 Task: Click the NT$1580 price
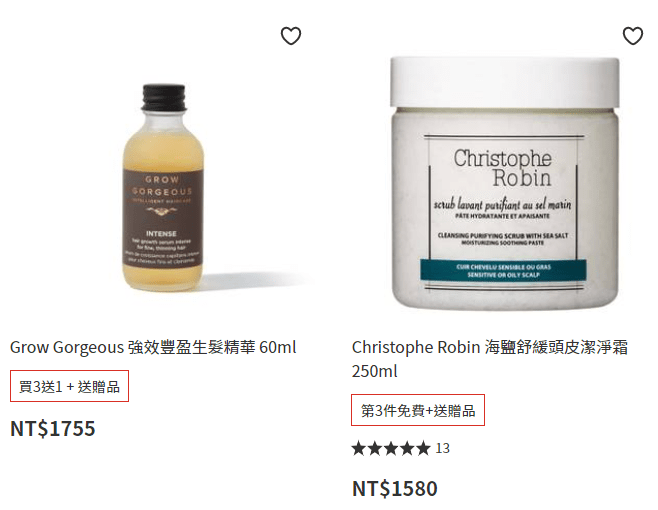pyautogui.click(x=395, y=489)
